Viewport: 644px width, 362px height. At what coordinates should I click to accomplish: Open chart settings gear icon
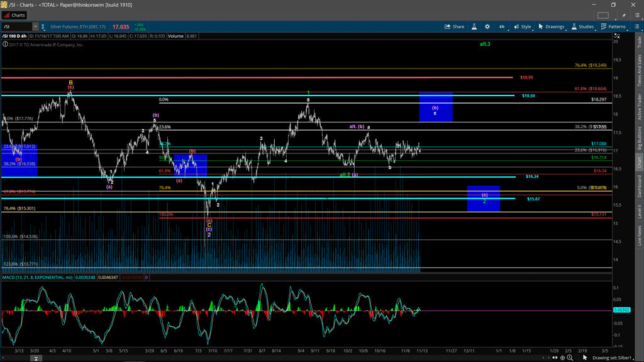487,27
